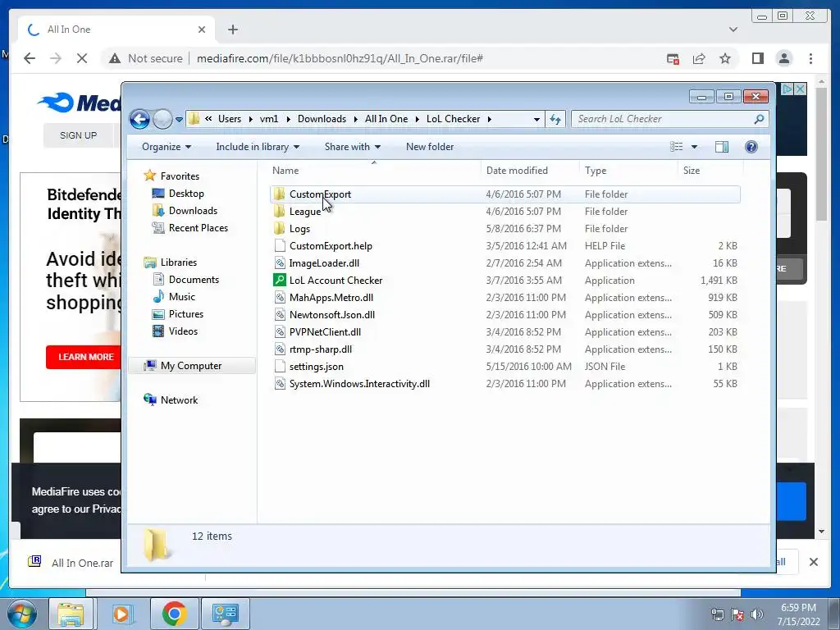840x630 pixels.
Task: Select PVPNetClient.dll file
Action: 325,331
